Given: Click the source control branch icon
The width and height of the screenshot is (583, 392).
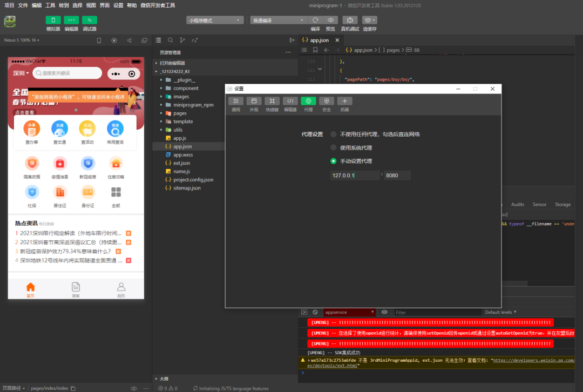Looking at the screenshot, I should tap(182, 40).
